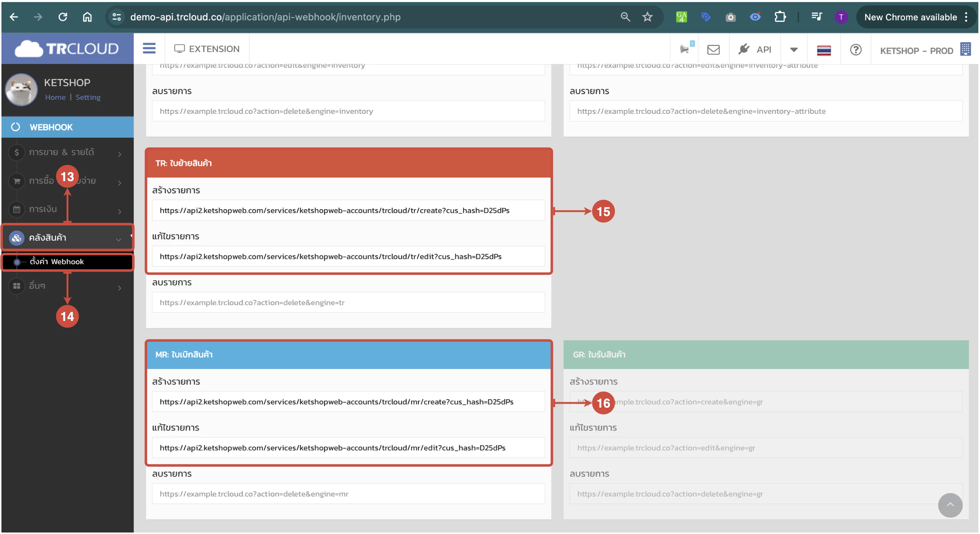This screenshot has width=980, height=534.
Task: Bookmark page with the star icon
Action: pos(647,17)
